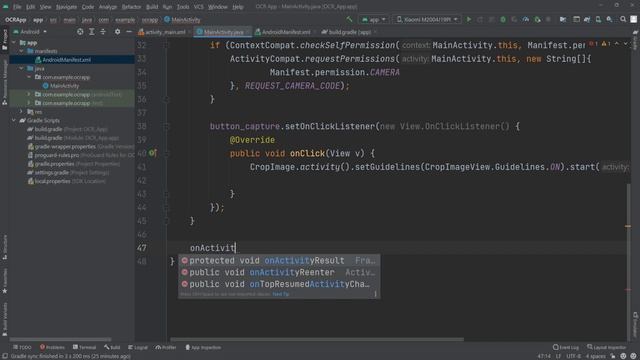Choose onActivityResult completion suggestion

(279, 260)
